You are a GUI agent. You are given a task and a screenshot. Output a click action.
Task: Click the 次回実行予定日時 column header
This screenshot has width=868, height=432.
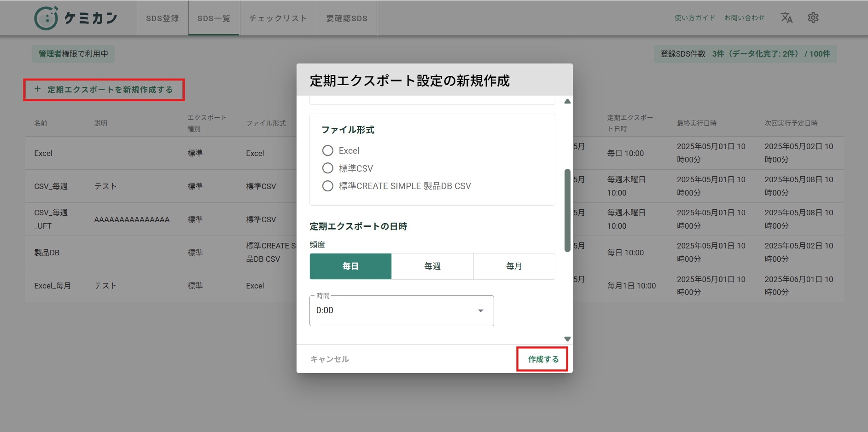[791, 123]
